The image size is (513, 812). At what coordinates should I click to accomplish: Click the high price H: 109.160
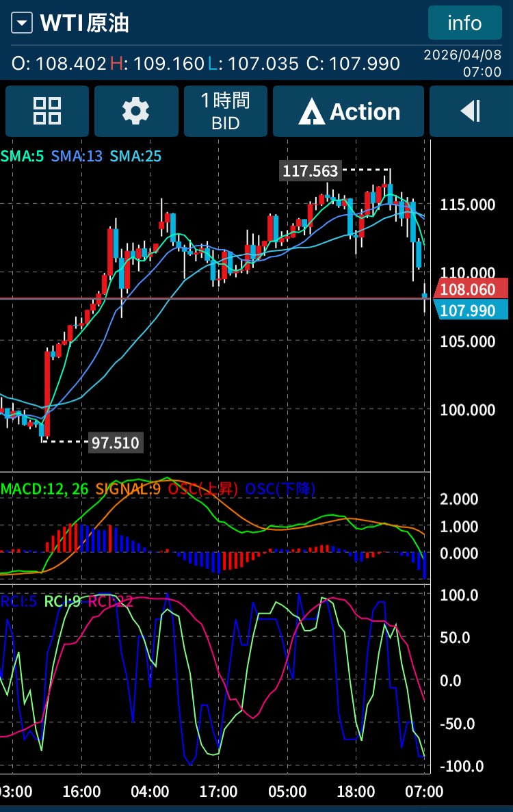(157, 63)
